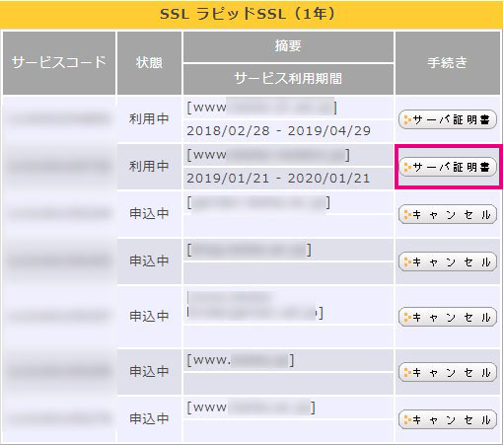The width and height of the screenshot is (504, 445).
Task: Select the period '2018/02/28 - 2019/04/29'
Action: [x=279, y=131]
